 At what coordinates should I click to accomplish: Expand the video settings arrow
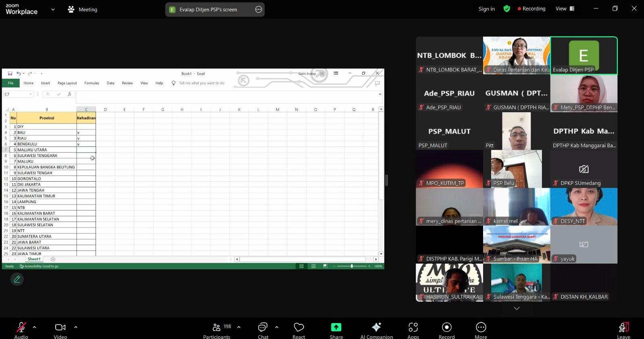click(76, 327)
